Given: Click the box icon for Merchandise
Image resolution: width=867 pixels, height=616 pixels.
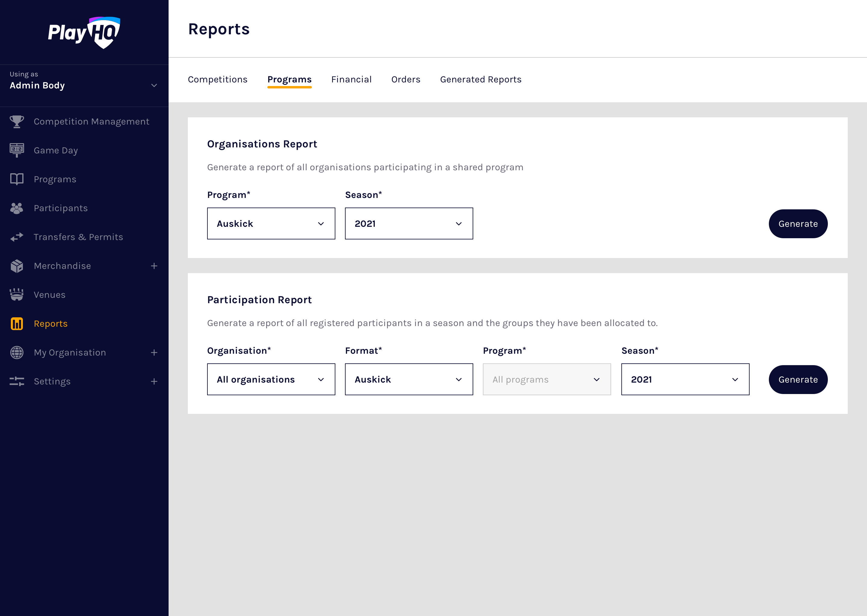Looking at the screenshot, I should (17, 266).
